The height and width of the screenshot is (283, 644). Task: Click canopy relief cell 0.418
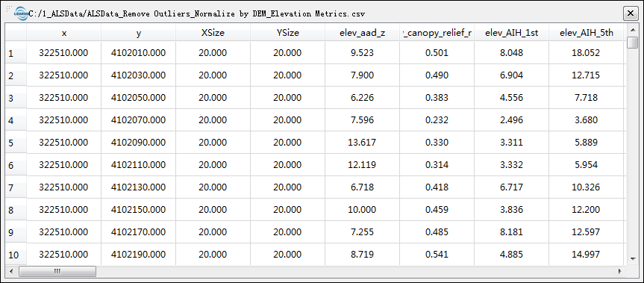(437, 187)
